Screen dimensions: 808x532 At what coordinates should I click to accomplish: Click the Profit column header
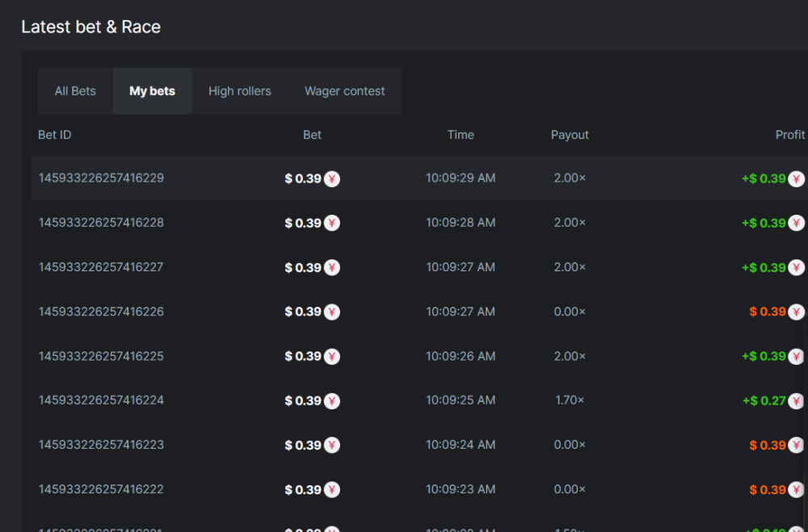click(789, 135)
